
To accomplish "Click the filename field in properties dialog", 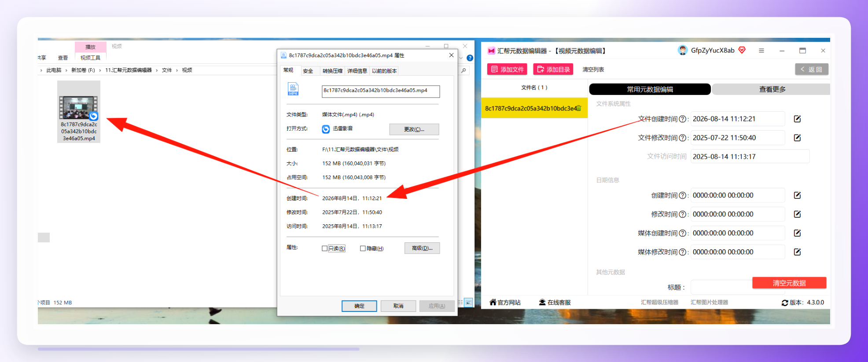I will point(380,91).
